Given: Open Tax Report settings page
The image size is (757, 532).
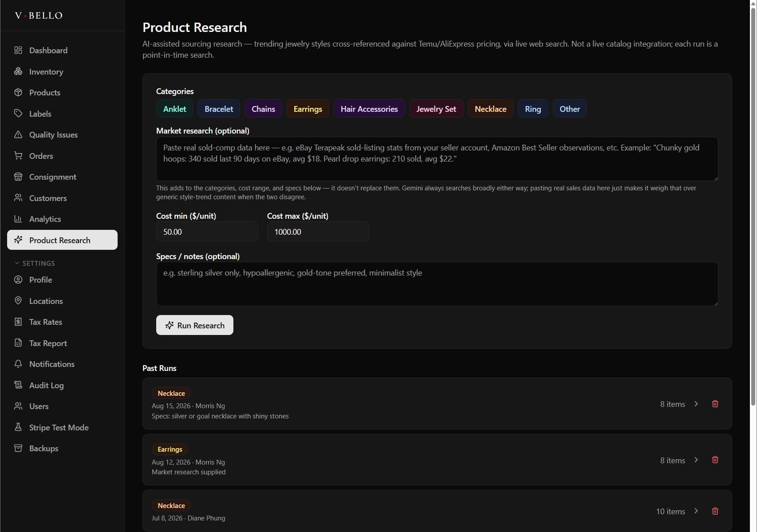Looking at the screenshot, I should point(62,343).
